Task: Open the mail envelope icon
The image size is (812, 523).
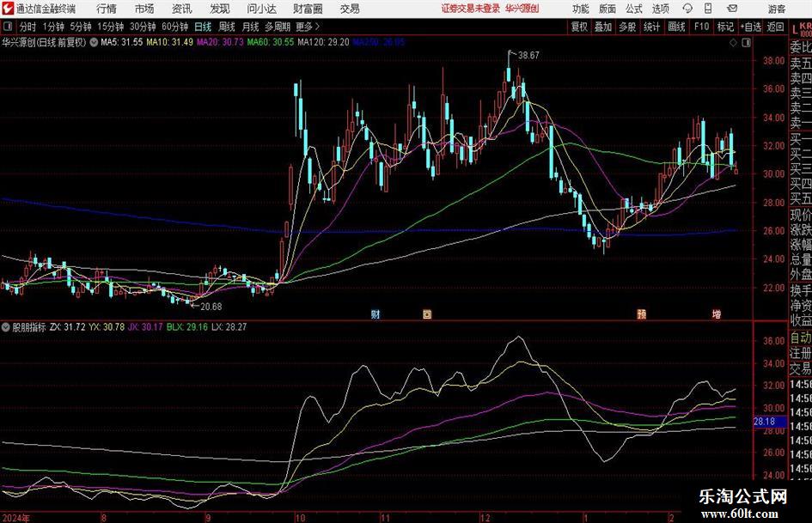Action: click(x=732, y=9)
